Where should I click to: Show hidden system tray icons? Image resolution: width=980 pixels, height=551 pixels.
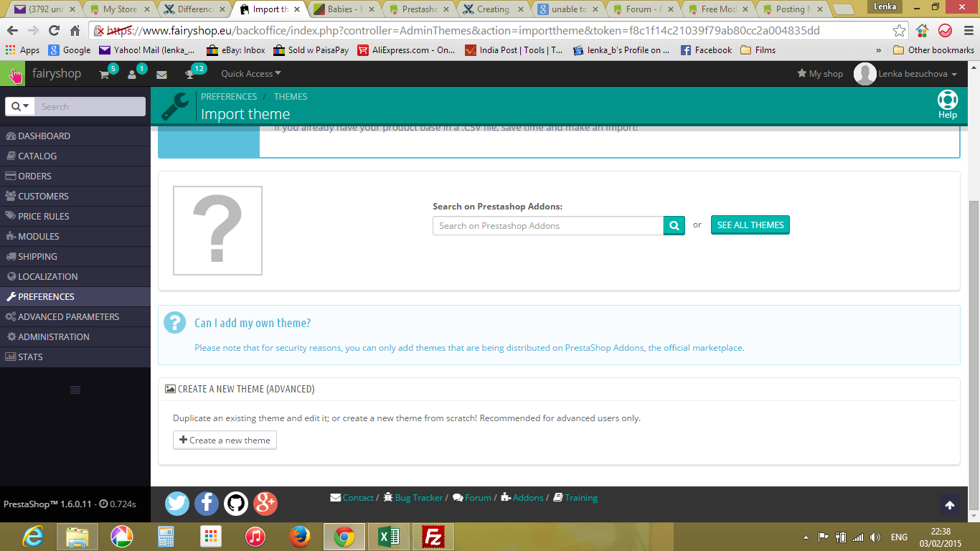[805, 537]
